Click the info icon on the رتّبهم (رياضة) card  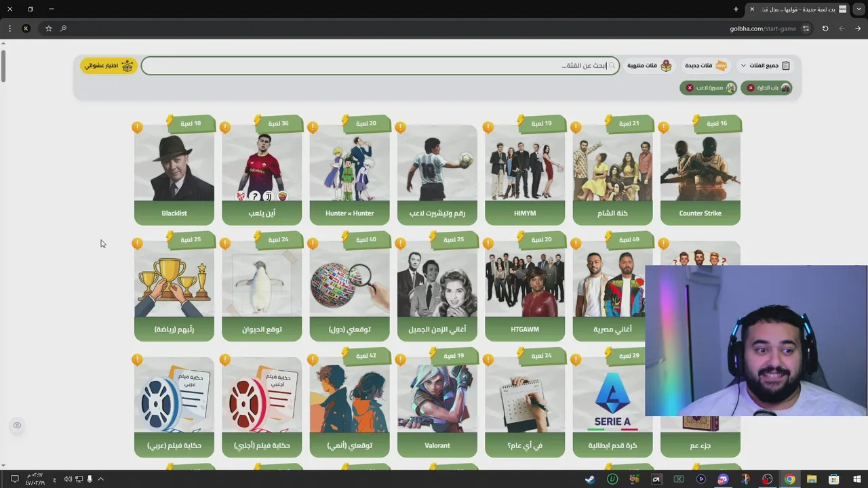click(x=138, y=243)
